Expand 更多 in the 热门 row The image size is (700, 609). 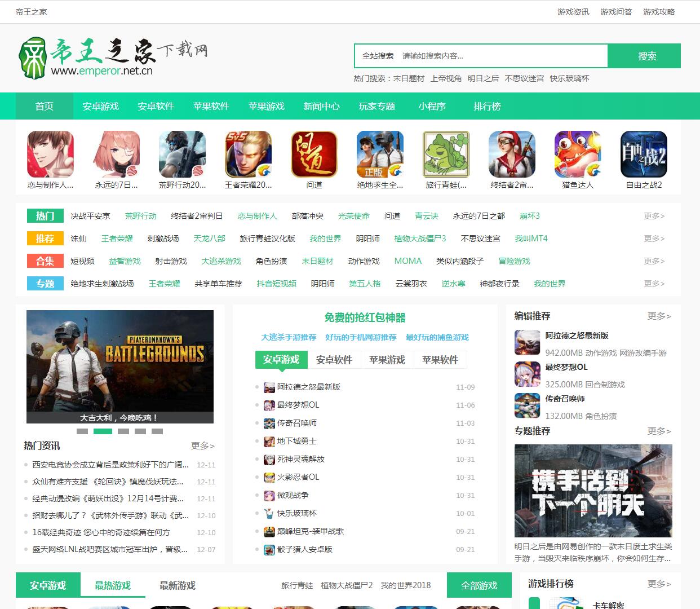click(x=654, y=216)
